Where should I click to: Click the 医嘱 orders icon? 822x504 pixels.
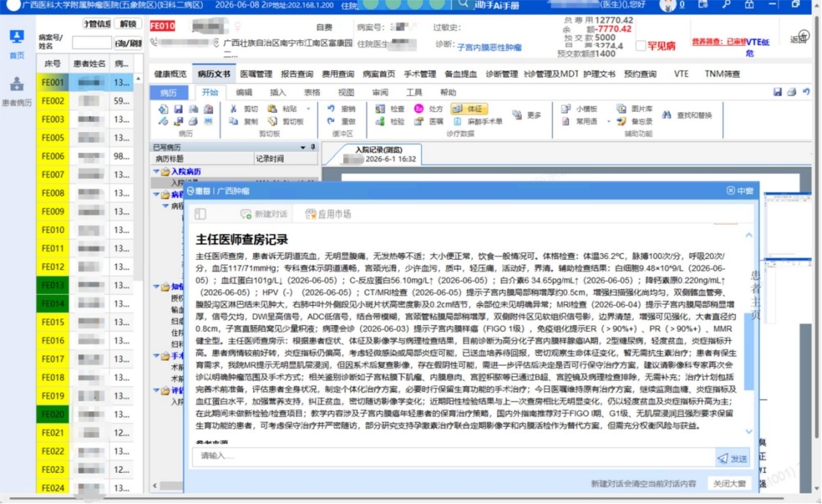click(x=419, y=121)
